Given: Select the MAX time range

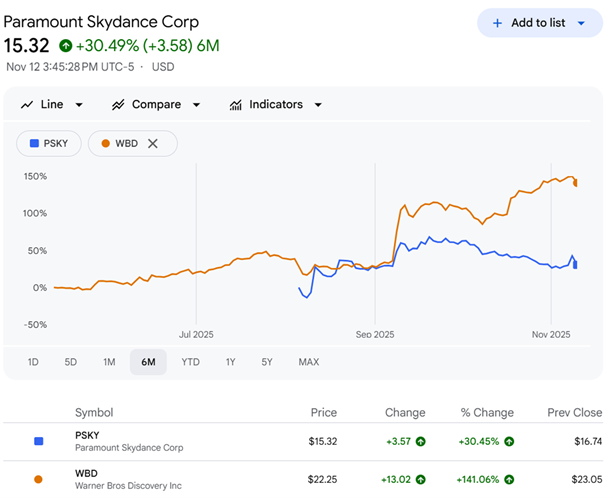Looking at the screenshot, I should [x=308, y=362].
